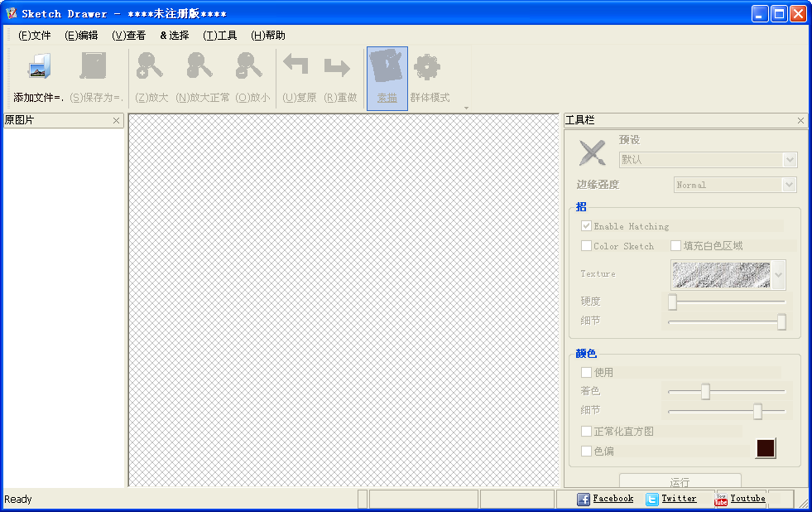
Task: Expand the 预设 preset dropdown
Action: coord(790,160)
